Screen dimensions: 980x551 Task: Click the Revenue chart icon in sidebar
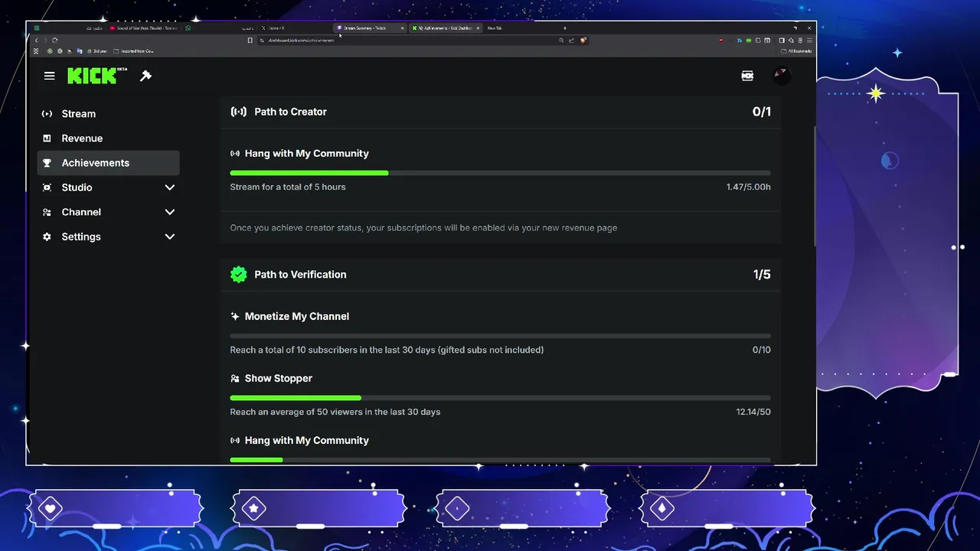point(47,139)
